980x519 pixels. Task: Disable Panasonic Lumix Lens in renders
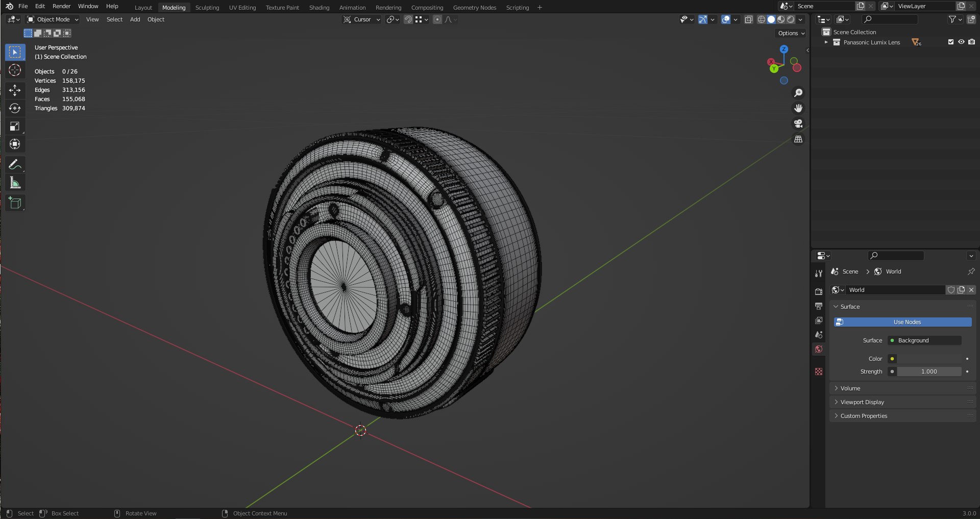tap(971, 42)
